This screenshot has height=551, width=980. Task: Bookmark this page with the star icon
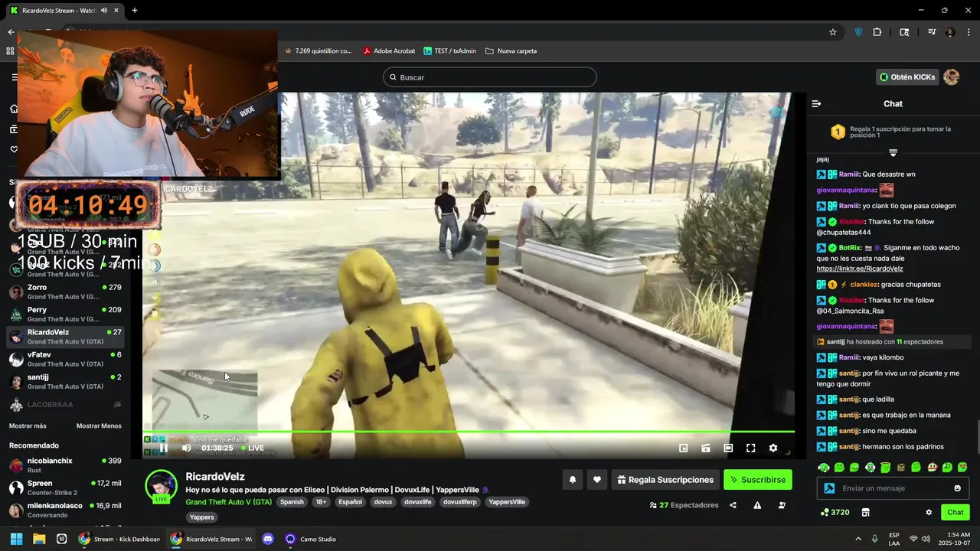833,32
